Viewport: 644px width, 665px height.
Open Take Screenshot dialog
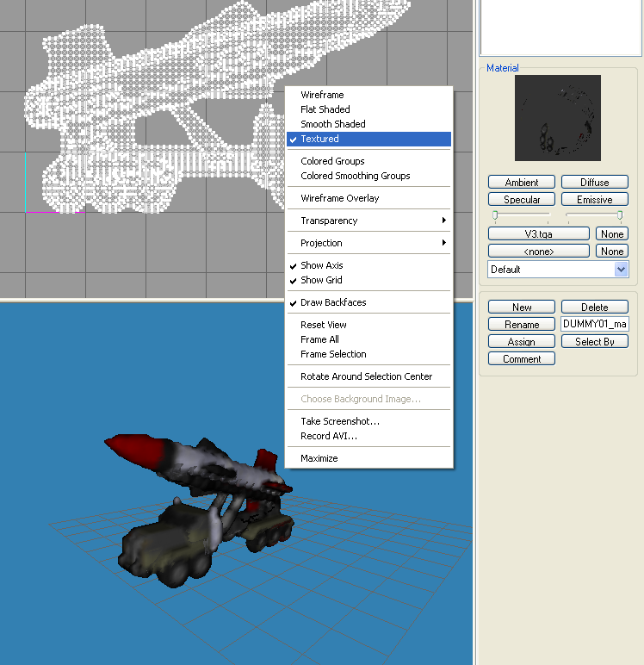coord(368,421)
